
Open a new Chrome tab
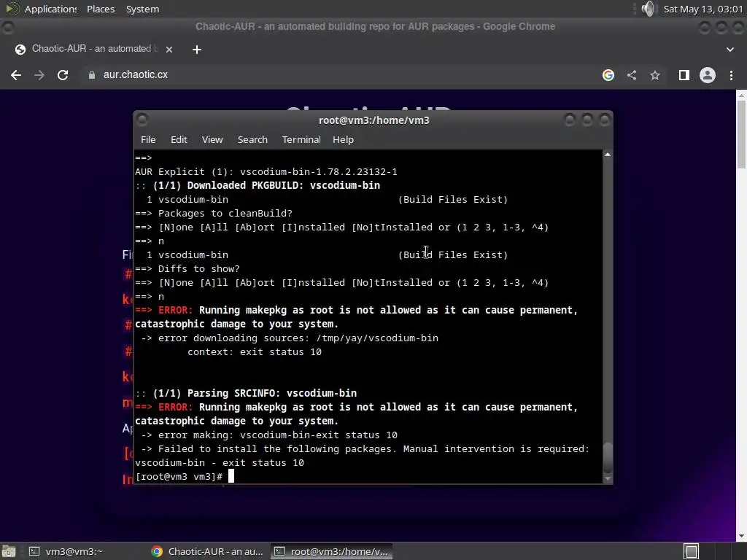tap(197, 50)
